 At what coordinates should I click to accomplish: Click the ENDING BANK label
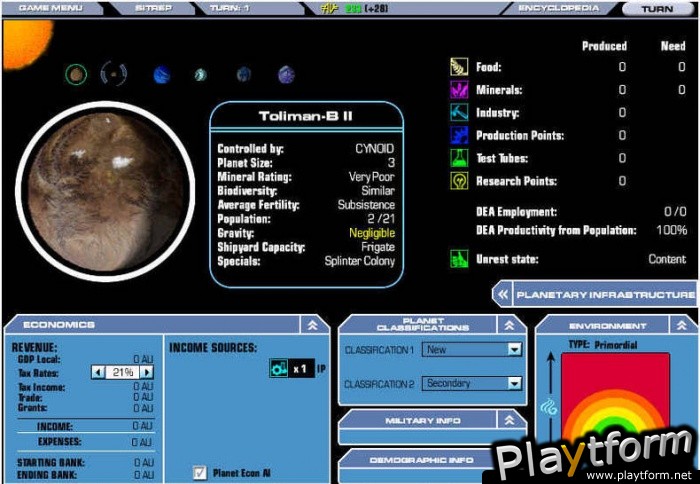pyautogui.click(x=47, y=475)
